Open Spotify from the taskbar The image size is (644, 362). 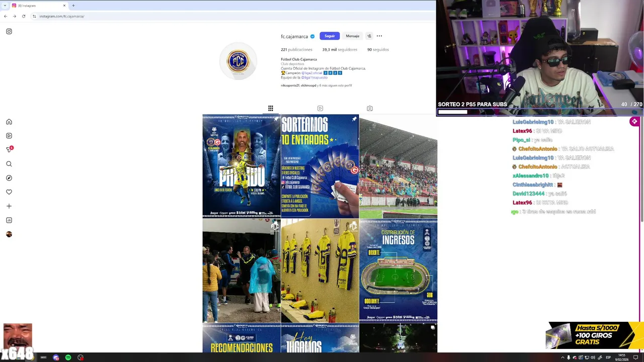tap(68, 357)
